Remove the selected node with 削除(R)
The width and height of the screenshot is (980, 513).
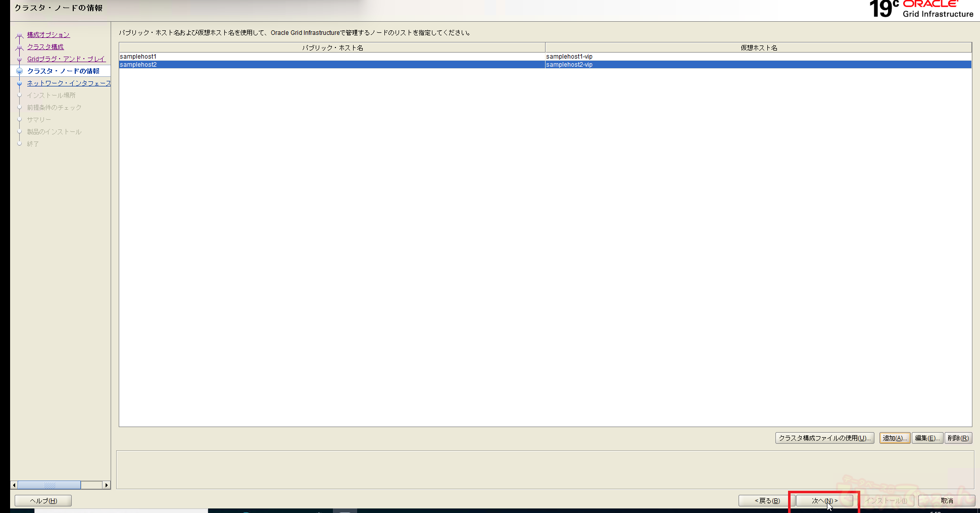[958, 438]
